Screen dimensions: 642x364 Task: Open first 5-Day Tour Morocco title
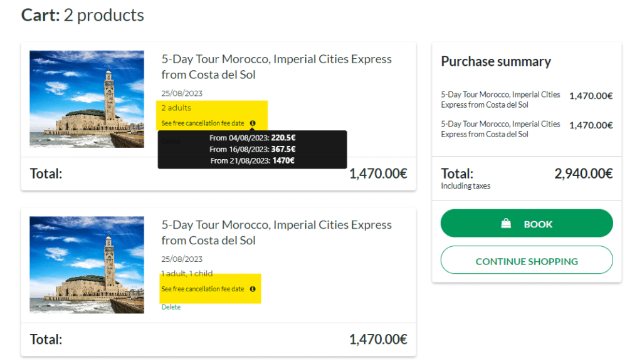pos(276,66)
